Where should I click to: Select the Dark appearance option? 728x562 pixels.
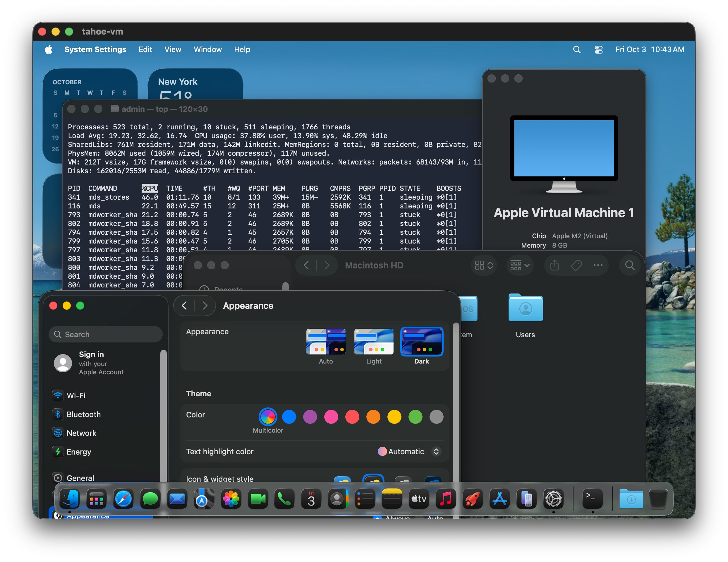tap(422, 342)
